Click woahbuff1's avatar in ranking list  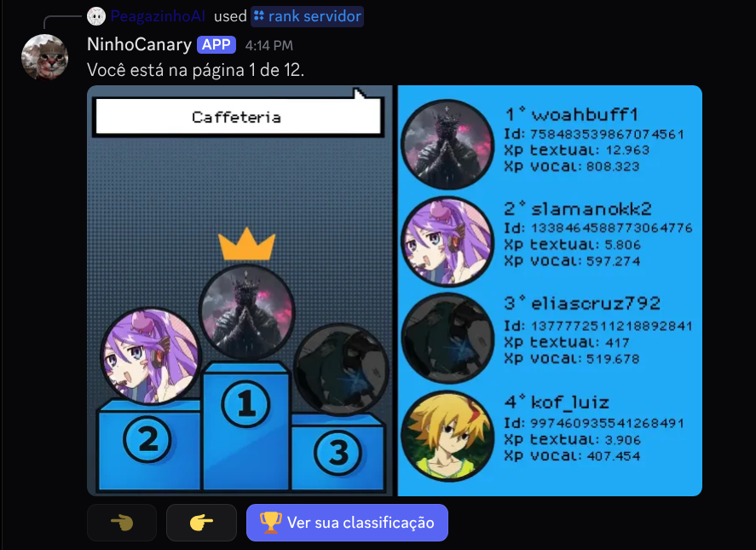pyautogui.click(x=448, y=144)
